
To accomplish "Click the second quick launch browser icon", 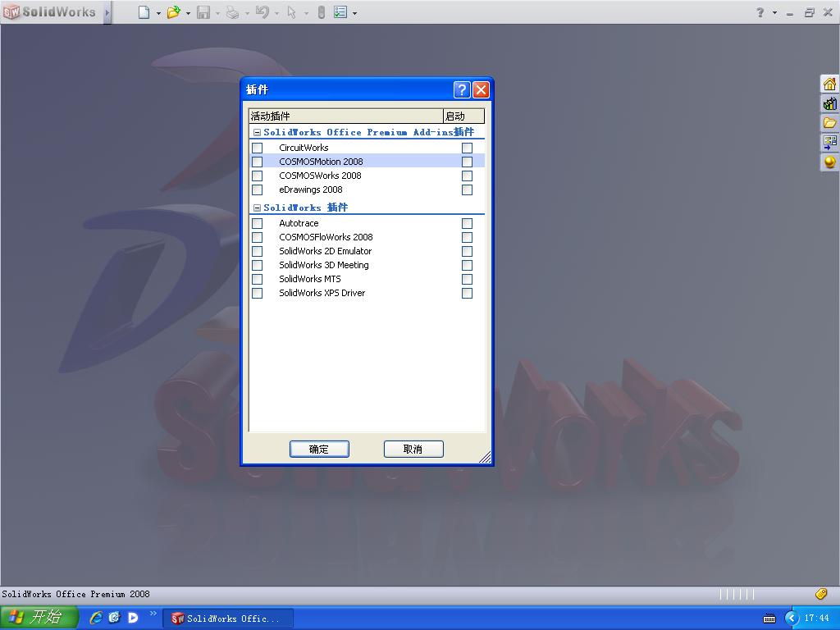I will click(114, 618).
